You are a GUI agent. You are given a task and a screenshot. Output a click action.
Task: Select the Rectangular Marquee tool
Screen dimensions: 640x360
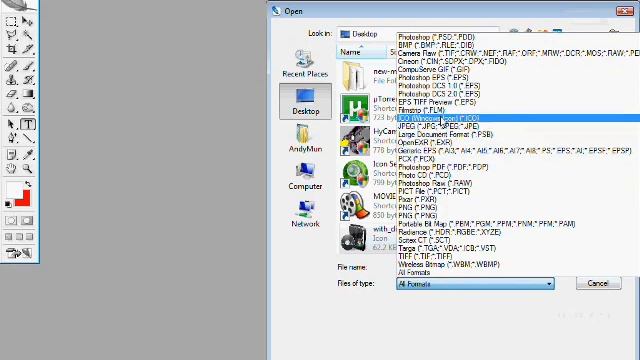(11, 21)
